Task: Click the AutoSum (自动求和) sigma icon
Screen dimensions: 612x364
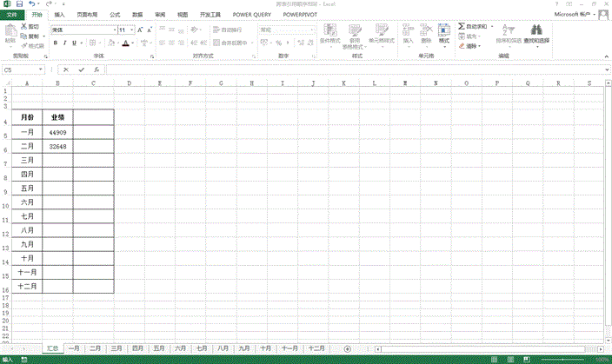Action: [462, 27]
